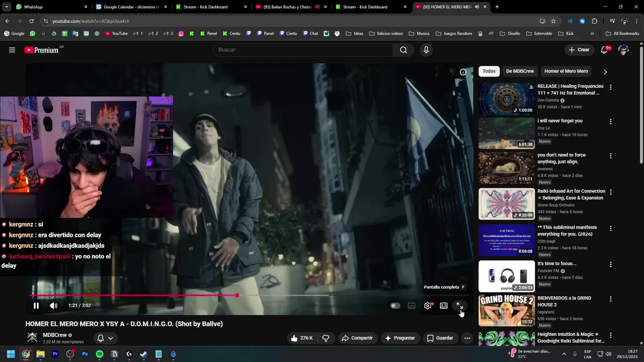Image resolution: width=644 pixels, height=362 pixels.
Task: Toggle the autoplay switch in player
Action: click(x=395, y=306)
